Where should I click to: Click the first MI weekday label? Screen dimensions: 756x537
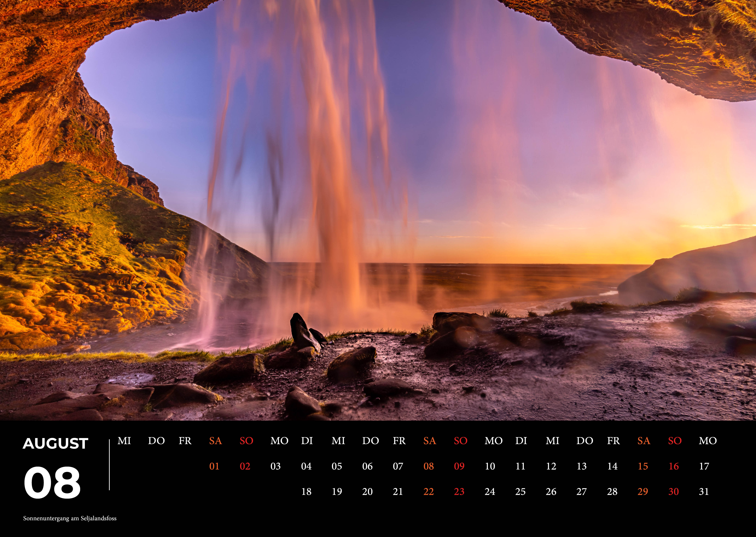[124, 441]
